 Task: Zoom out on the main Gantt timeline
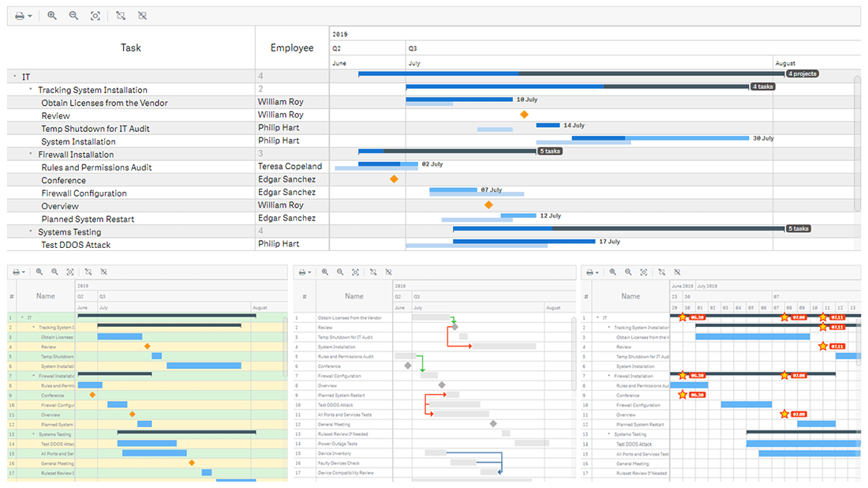(x=73, y=15)
